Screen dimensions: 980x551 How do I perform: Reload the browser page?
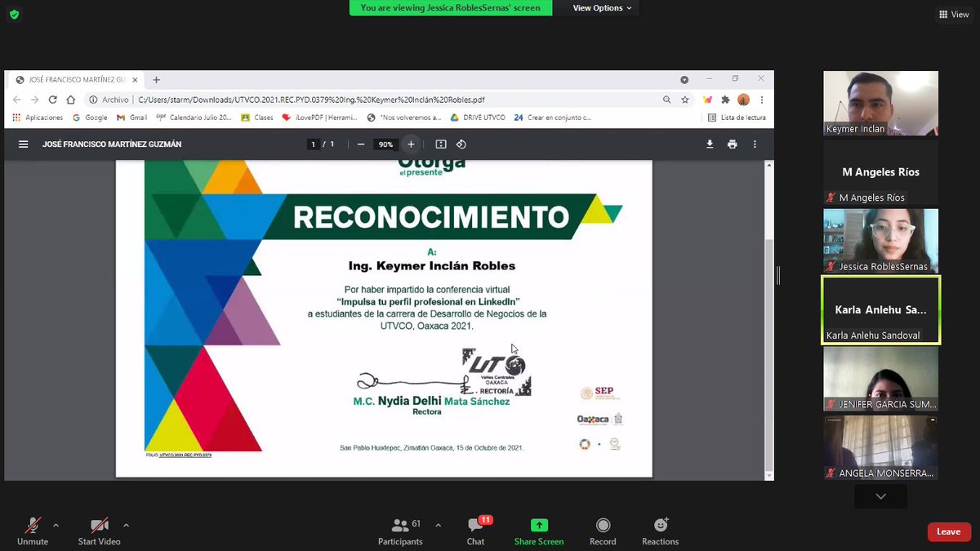[x=52, y=100]
